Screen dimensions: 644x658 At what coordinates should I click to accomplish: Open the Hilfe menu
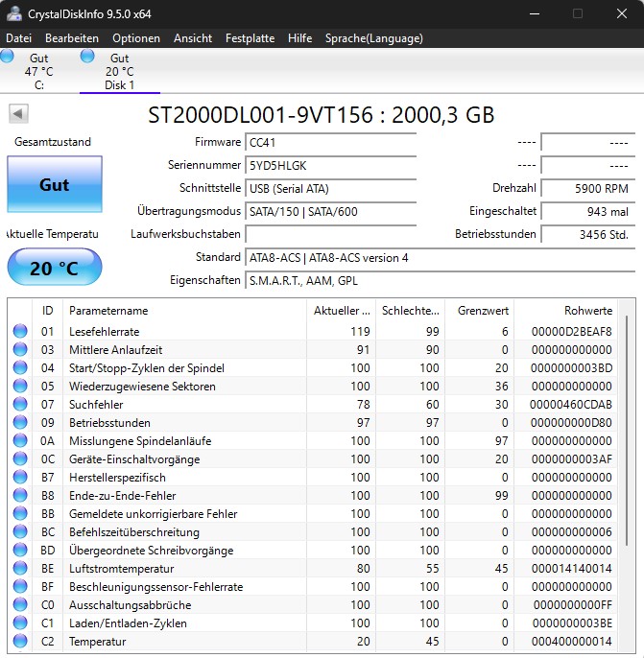299,38
